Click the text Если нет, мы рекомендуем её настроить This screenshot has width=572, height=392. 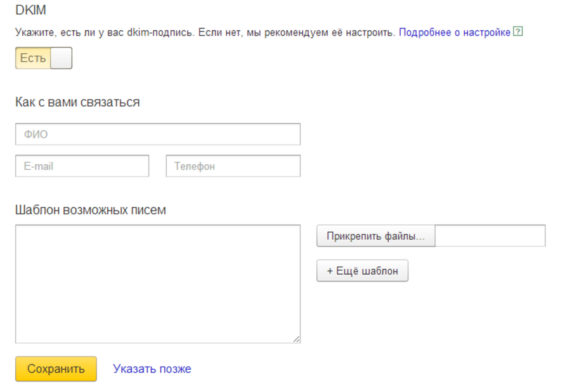297,32
